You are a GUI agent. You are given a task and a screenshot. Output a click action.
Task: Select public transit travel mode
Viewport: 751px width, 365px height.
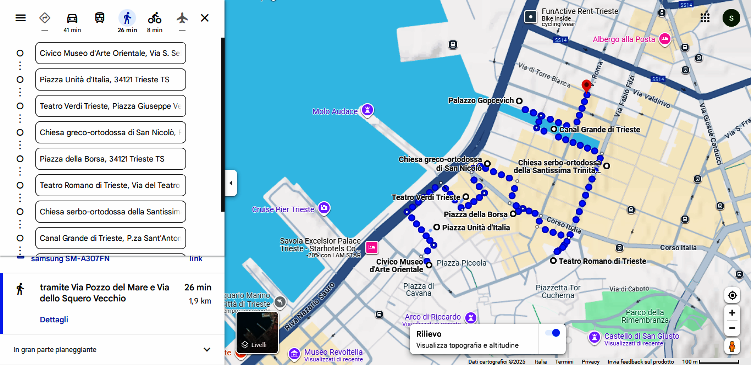(100, 18)
